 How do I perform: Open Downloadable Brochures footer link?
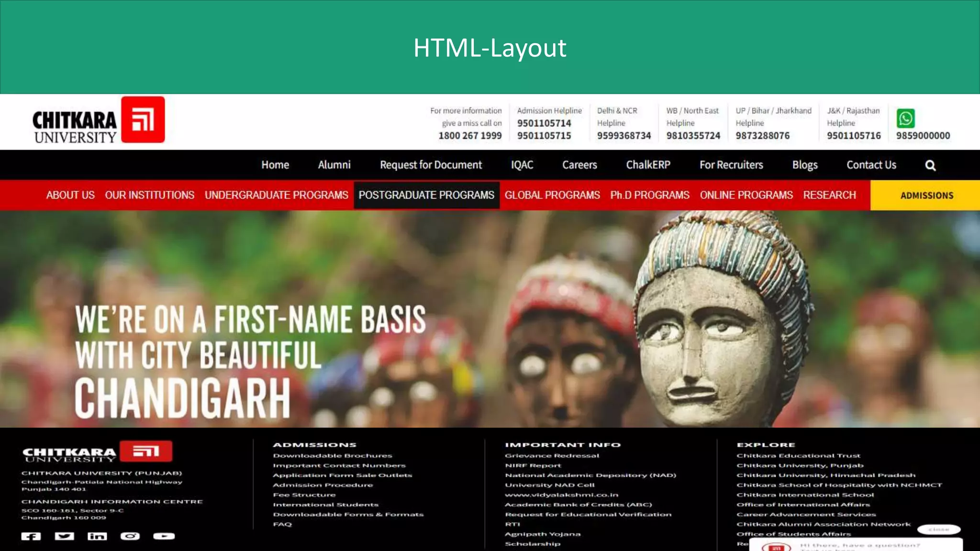(x=333, y=456)
